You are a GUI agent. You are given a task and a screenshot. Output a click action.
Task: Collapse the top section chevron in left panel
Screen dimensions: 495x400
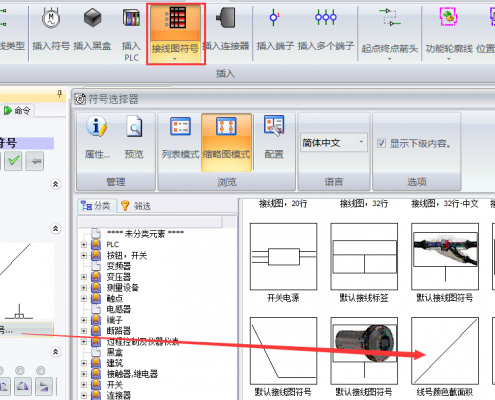56,184
